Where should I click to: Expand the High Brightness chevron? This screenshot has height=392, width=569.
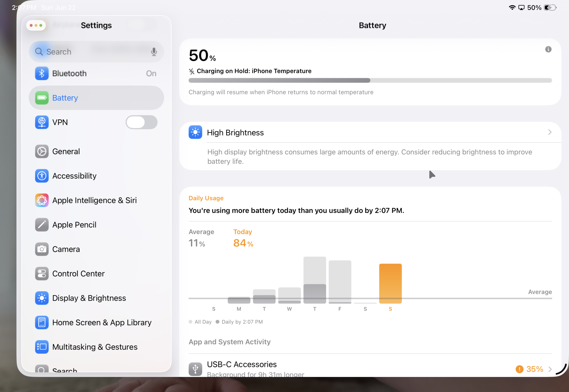[x=550, y=132]
